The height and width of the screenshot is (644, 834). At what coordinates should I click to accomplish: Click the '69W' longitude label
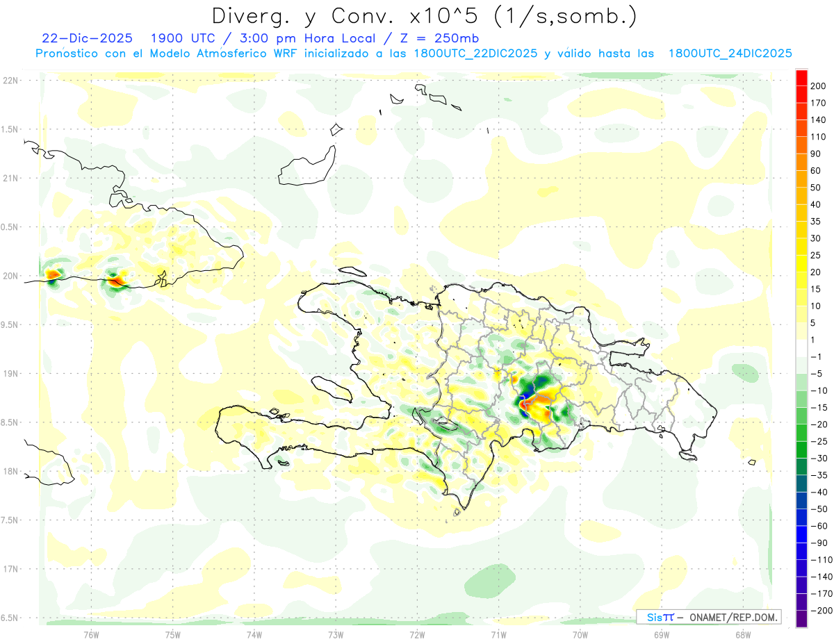click(x=662, y=635)
